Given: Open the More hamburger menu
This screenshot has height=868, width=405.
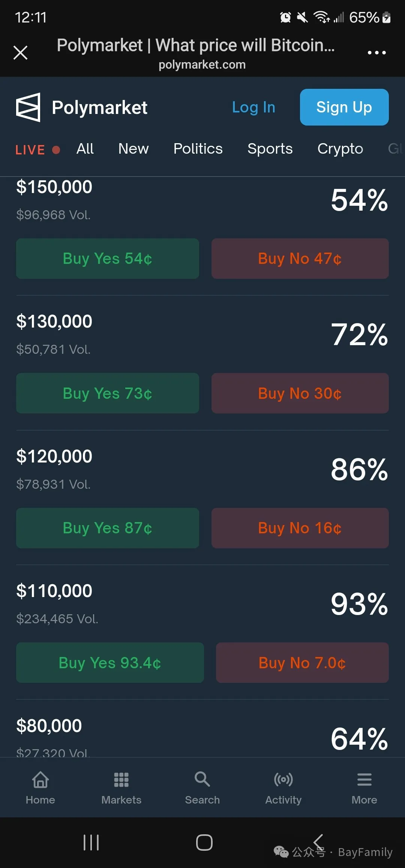Looking at the screenshot, I should click(x=364, y=780).
